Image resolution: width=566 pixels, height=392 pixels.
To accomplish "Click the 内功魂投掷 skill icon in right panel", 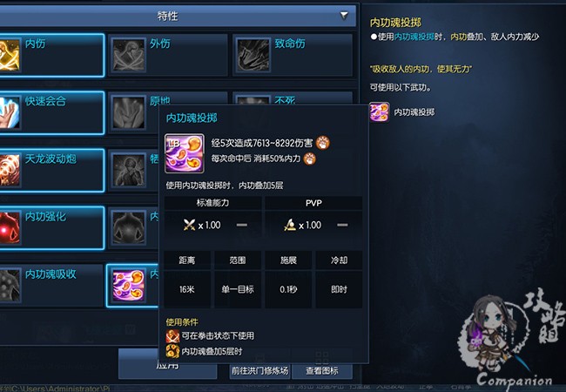I will [x=380, y=112].
